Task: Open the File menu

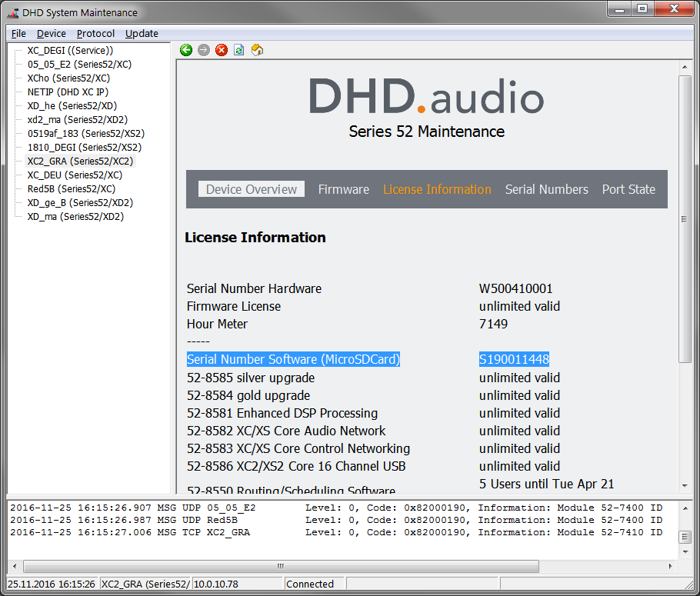Action: (x=18, y=34)
